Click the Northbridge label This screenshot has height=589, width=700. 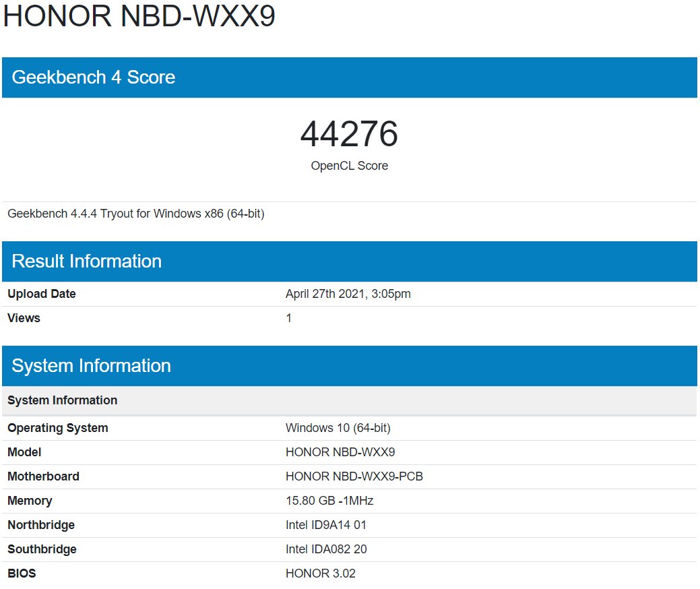pos(41,525)
